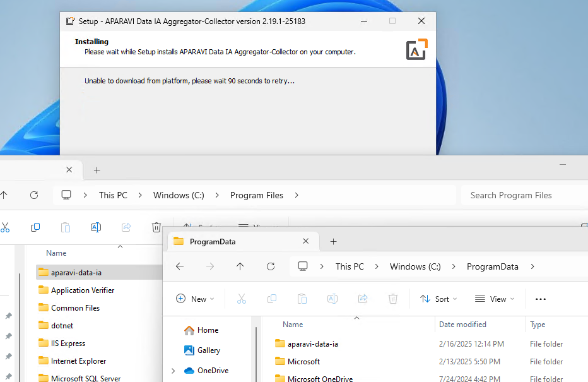Viewport: 588px width, 382px height.
Task: Go forward in ProgramData window
Action: [x=210, y=266]
